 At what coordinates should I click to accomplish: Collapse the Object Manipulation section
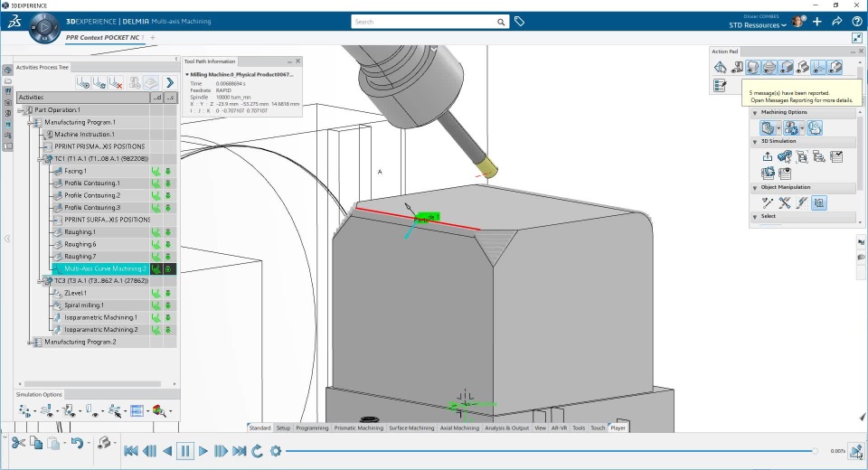point(754,188)
